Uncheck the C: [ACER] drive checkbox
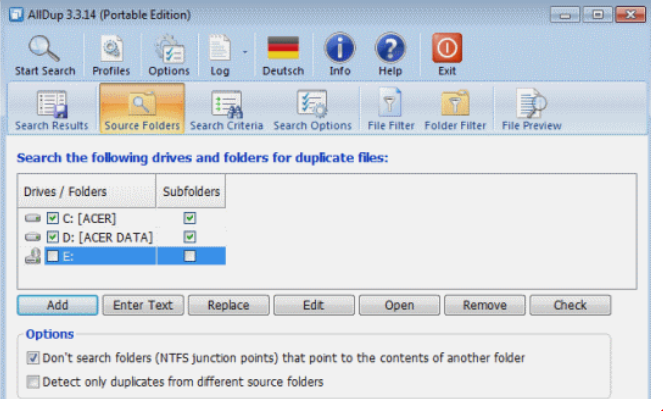Screen dimensions: 663x411 coord(53,218)
